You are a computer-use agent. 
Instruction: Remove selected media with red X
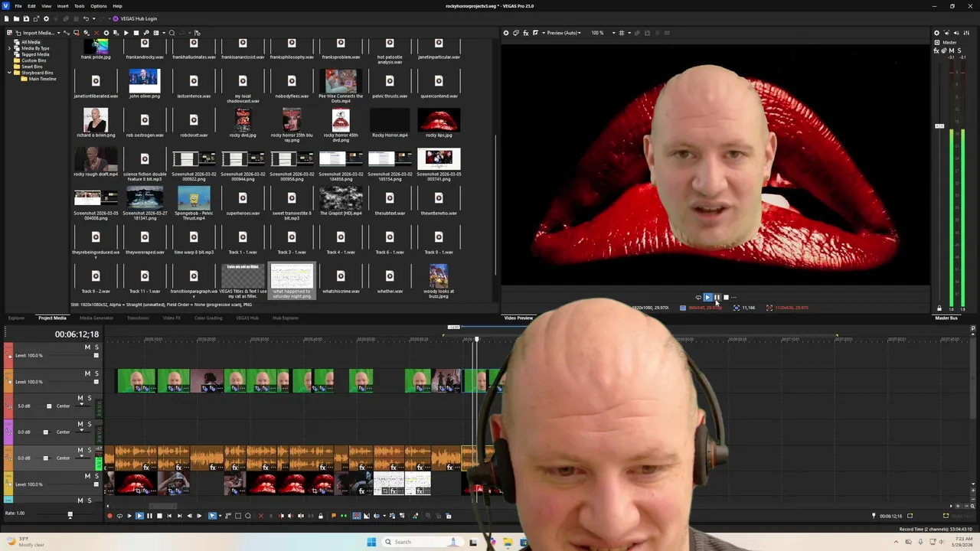[x=96, y=33]
